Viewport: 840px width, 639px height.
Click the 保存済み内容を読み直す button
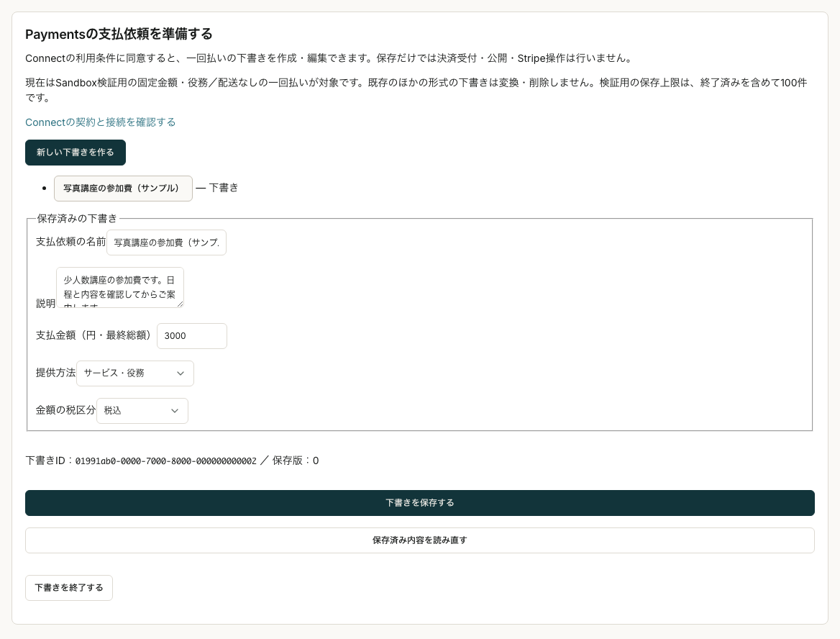(420, 541)
